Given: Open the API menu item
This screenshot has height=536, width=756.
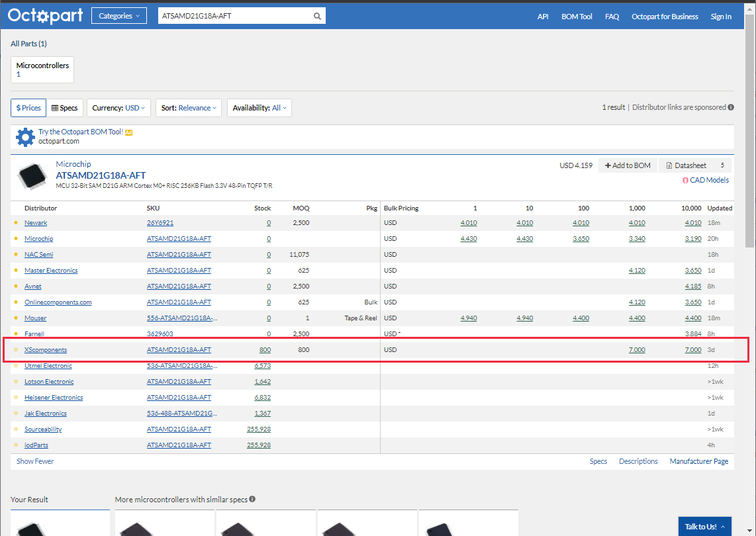Looking at the screenshot, I should pyautogui.click(x=543, y=17).
